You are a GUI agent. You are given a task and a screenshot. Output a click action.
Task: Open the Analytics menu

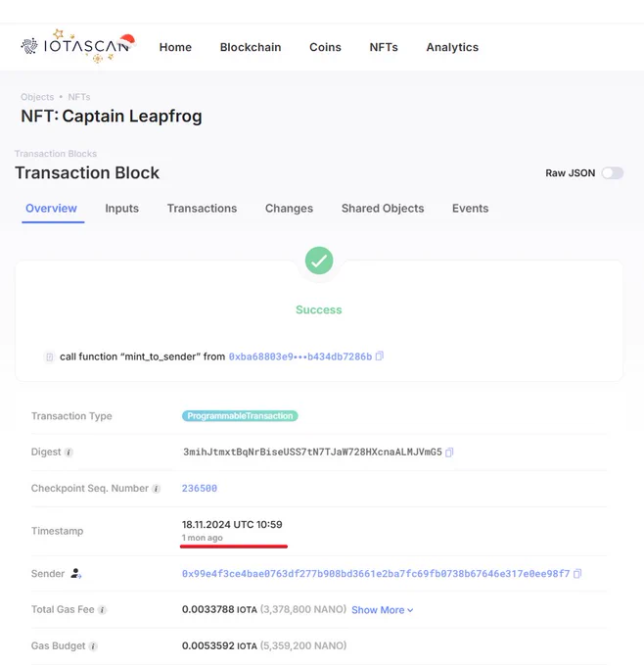(452, 47)
